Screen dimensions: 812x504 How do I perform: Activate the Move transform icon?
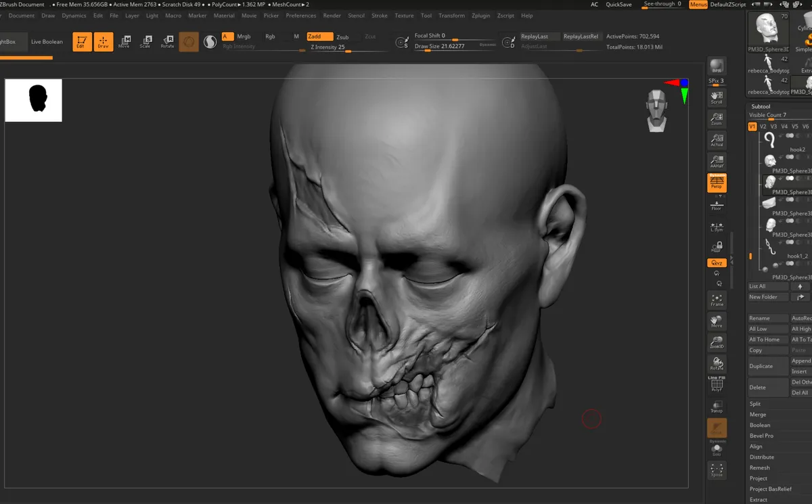[x=125, y=42]
